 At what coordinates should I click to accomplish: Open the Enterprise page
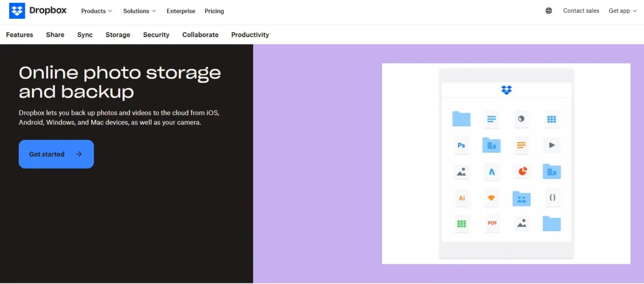pos(181,11)
